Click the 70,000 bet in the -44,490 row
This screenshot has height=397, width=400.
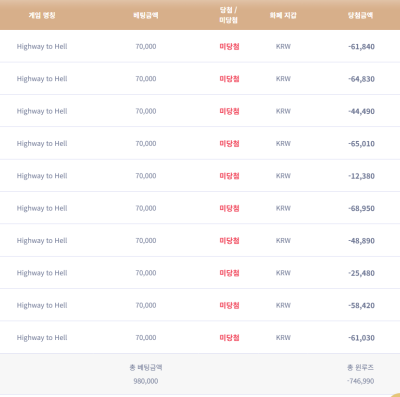point(146,111)
